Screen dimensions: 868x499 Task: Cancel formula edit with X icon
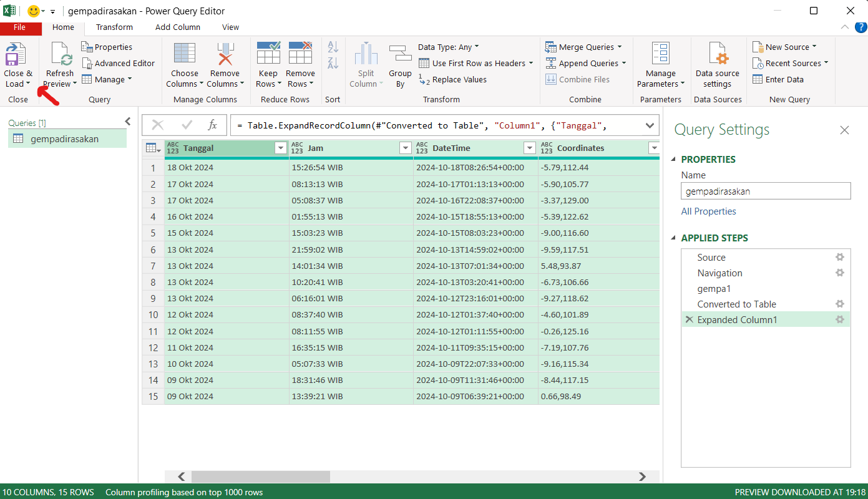coord(158,125)
